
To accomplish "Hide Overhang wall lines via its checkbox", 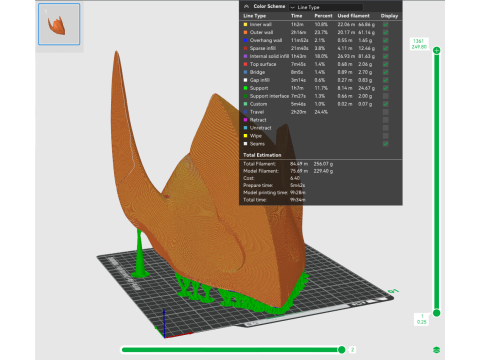I will pyautogui.click(x=386, y=40).
